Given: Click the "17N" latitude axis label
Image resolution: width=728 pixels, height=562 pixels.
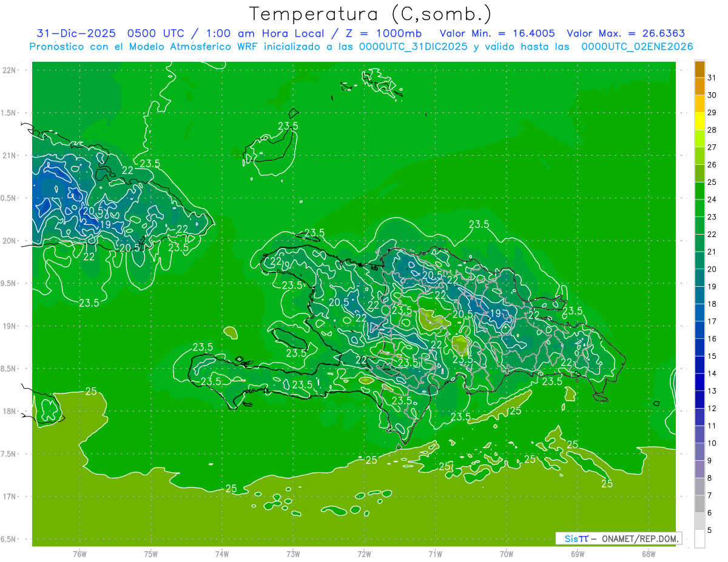Looking at the screenshot, I should 9,497.
